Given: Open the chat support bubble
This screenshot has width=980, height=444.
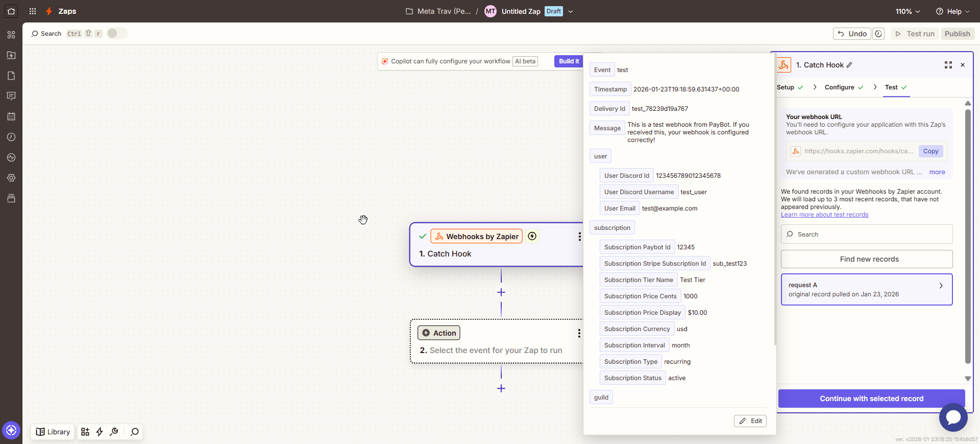Looking at the screenshot, I should click(x=953, y=417).
